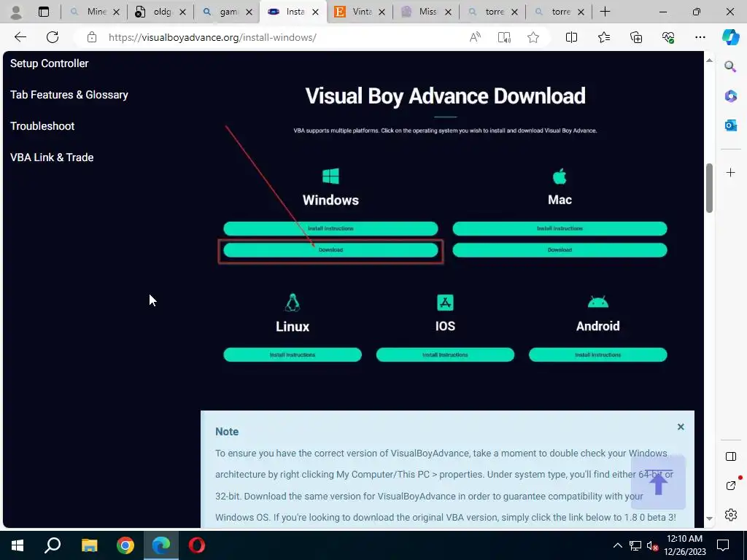Viewport: 747px width, 560px height.
Task: Open the sidebar Search icon
Action: point(730,66)
